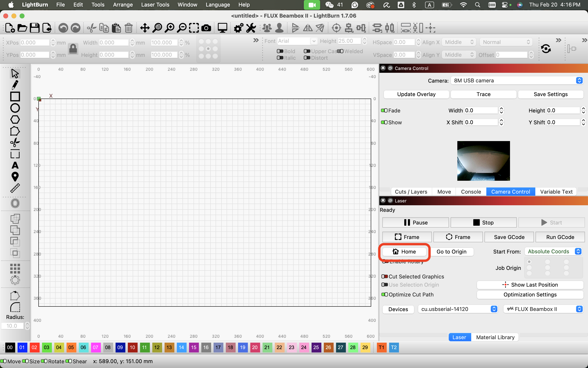Click the Trace button

483,94
